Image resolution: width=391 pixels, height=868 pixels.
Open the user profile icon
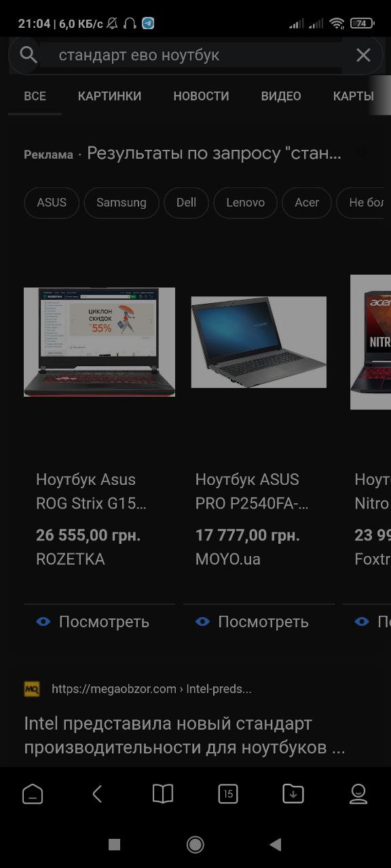[358, 793]
